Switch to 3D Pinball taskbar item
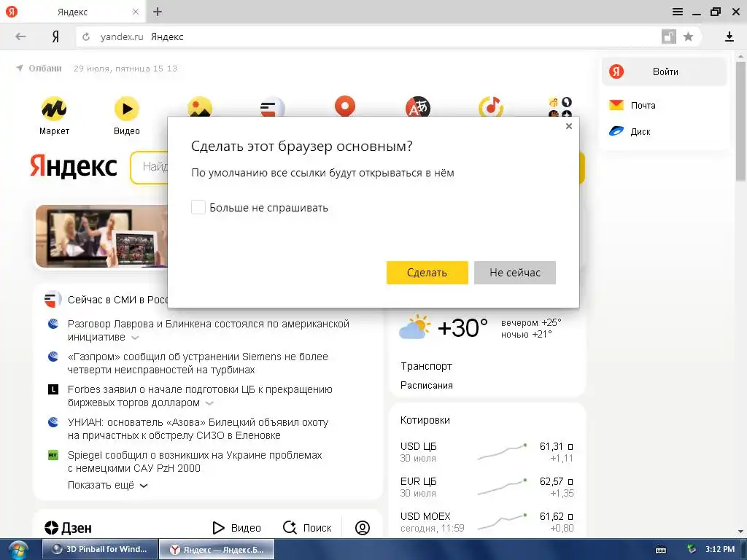Image resolution: width=747 pixels, height=560 pixels. pos(100,549)
